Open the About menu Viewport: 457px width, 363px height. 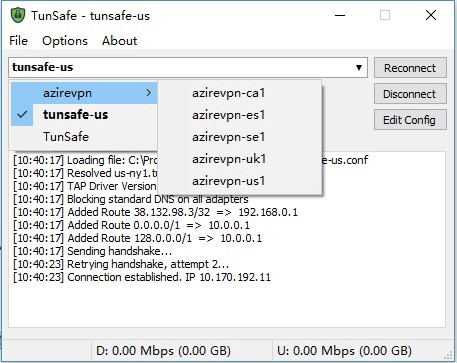119,41
